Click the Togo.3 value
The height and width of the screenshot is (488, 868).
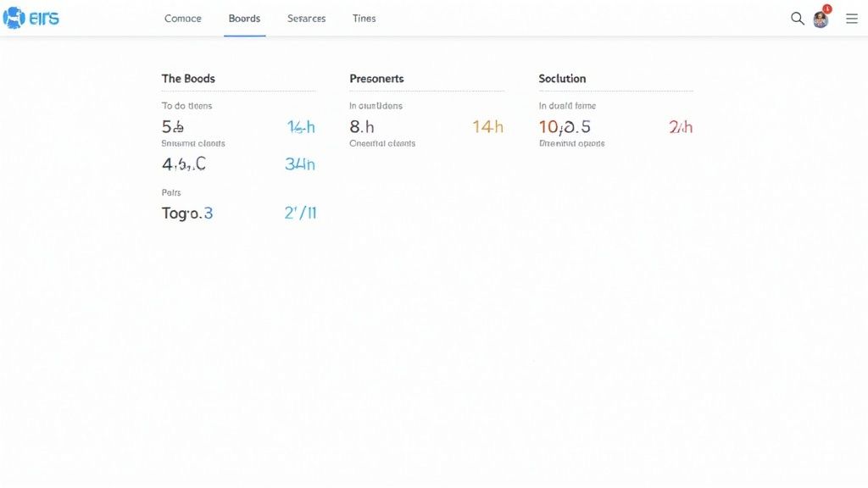coord(187,213)
